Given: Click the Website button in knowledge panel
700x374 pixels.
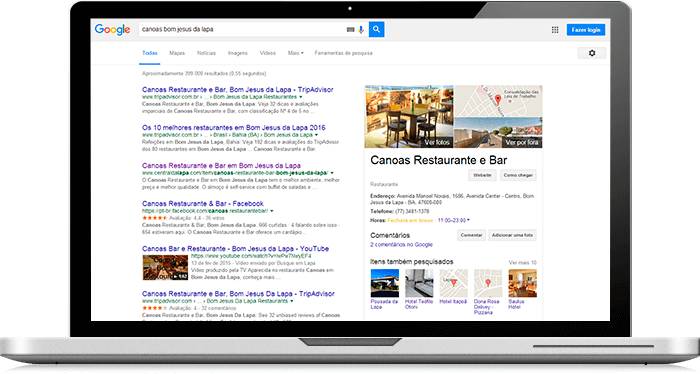Looking at the screenshot, I should pos(482,175).
